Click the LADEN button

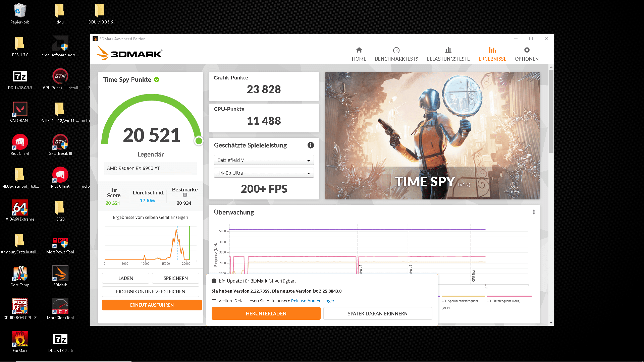pos(125,278)
